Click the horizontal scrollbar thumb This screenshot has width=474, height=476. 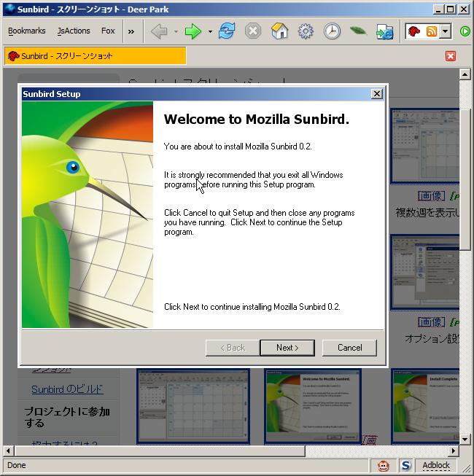click(x=160, y=450)
